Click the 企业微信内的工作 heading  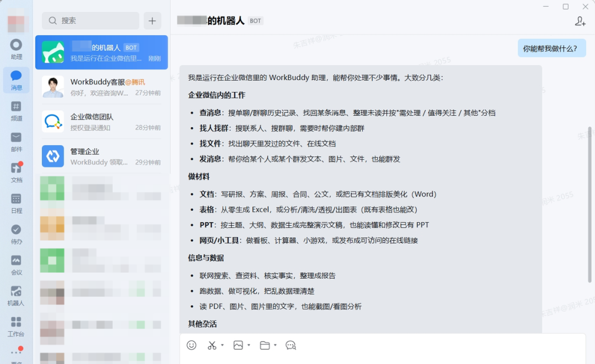click(217, 95)
